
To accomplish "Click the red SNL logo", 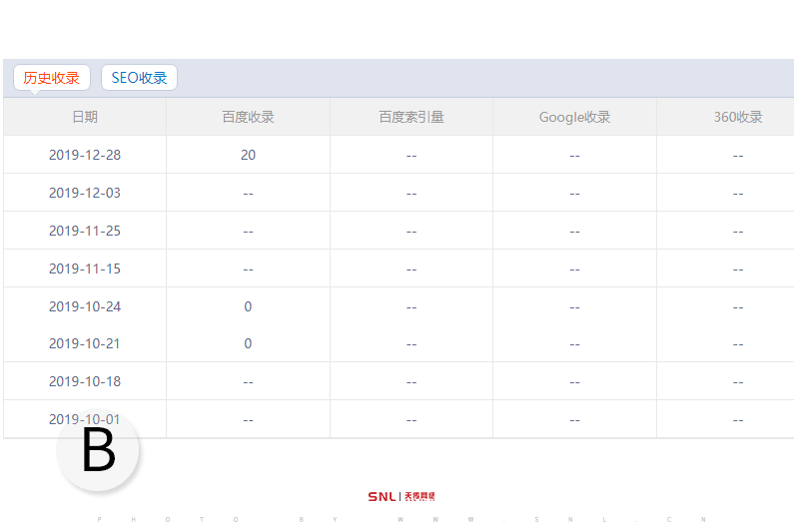I will pyautogui.click(x=400, y=496).
